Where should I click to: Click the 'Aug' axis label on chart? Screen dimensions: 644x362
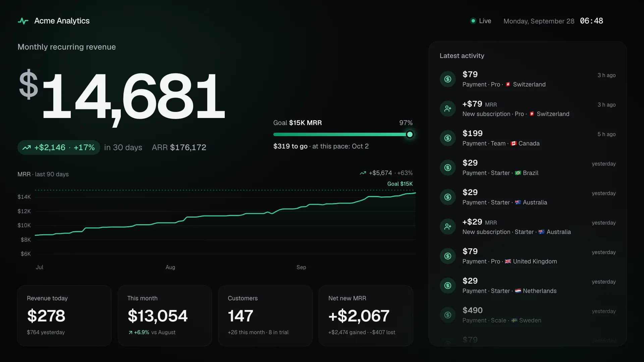pyautogui.click(x=170, y=267)
